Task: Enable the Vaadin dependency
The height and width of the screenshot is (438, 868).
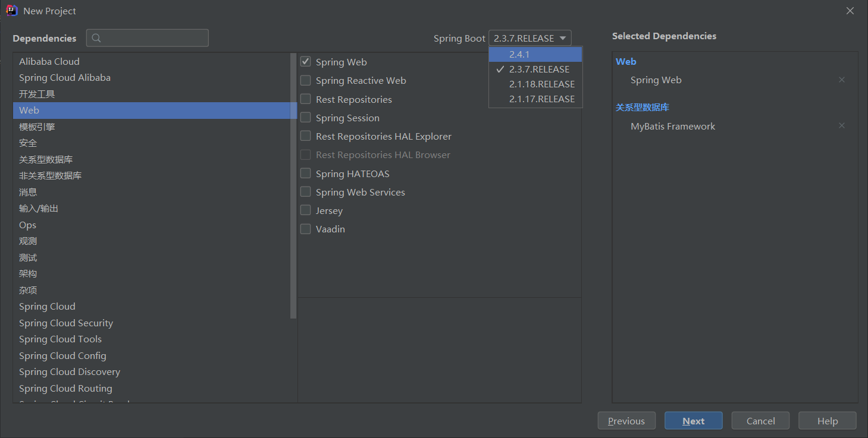Action: [x=305, y=229]
